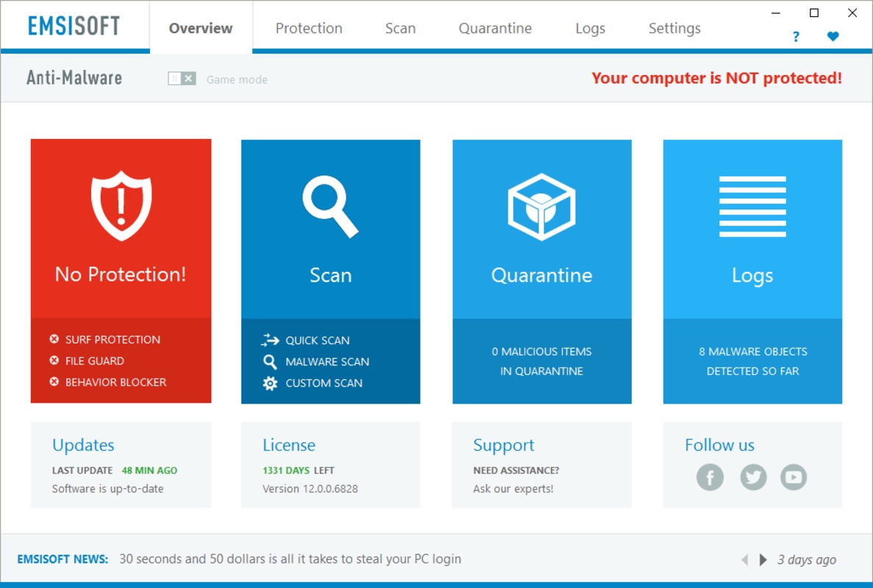Open the Facebook page icon
873x588 pixels.
[x=710, y=477]
